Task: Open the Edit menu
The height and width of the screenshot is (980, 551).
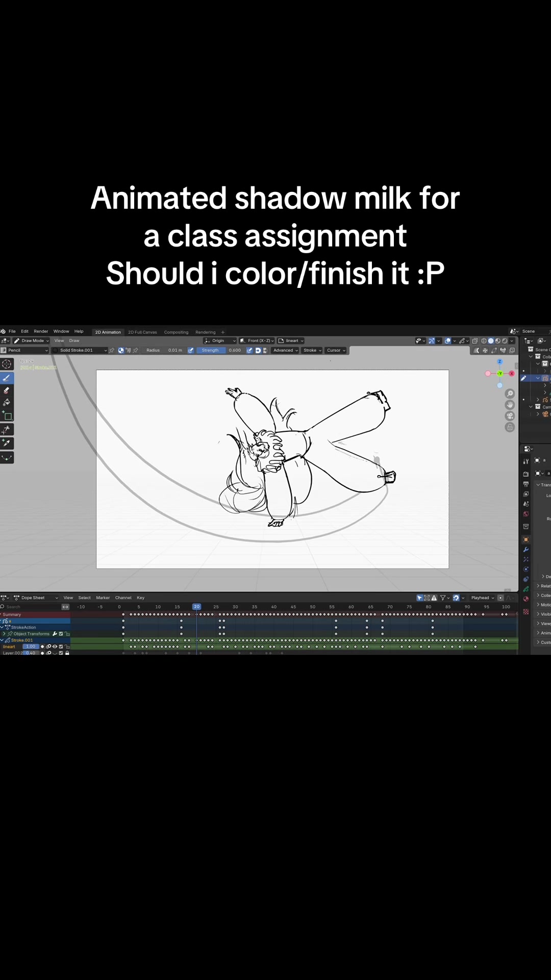Action: [24, 331]
